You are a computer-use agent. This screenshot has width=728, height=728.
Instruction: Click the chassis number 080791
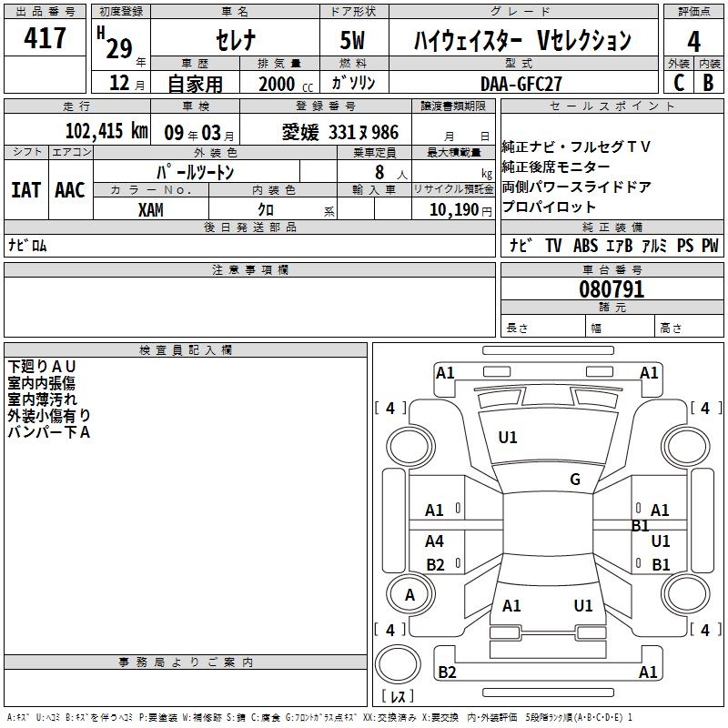click(x=612, y=288)
